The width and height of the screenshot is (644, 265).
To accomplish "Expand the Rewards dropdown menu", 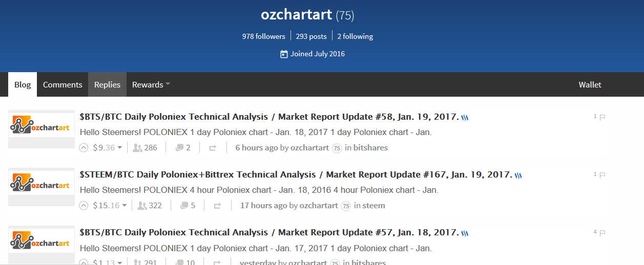I will click(x=151, y=85).
